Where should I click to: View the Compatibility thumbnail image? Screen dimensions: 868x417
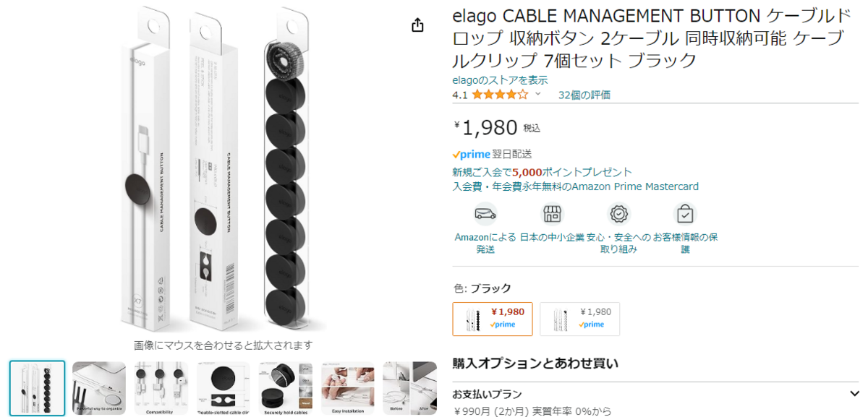(161, 388)
